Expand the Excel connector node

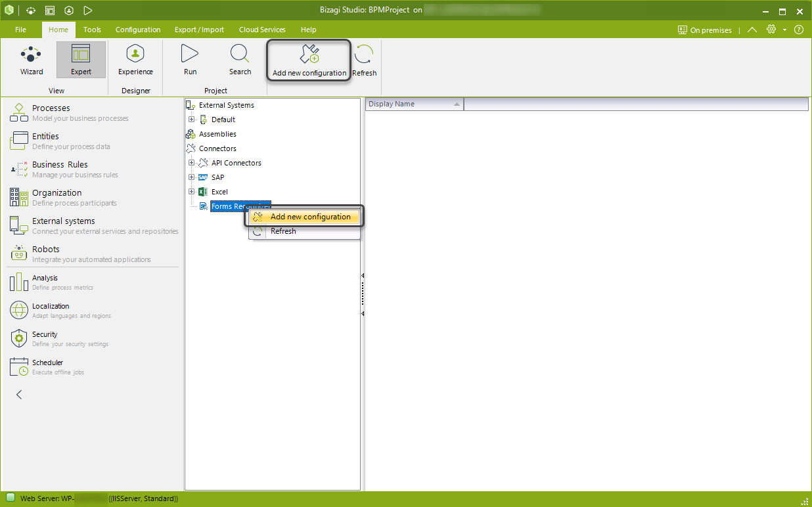coord(191,192)
